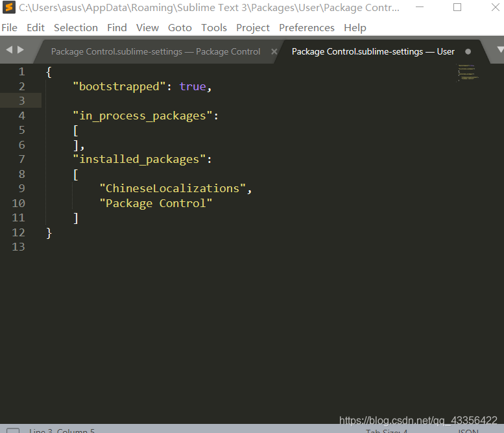Open the File menu
This screenshot has width=504, height=433.
tap(9, 28)
